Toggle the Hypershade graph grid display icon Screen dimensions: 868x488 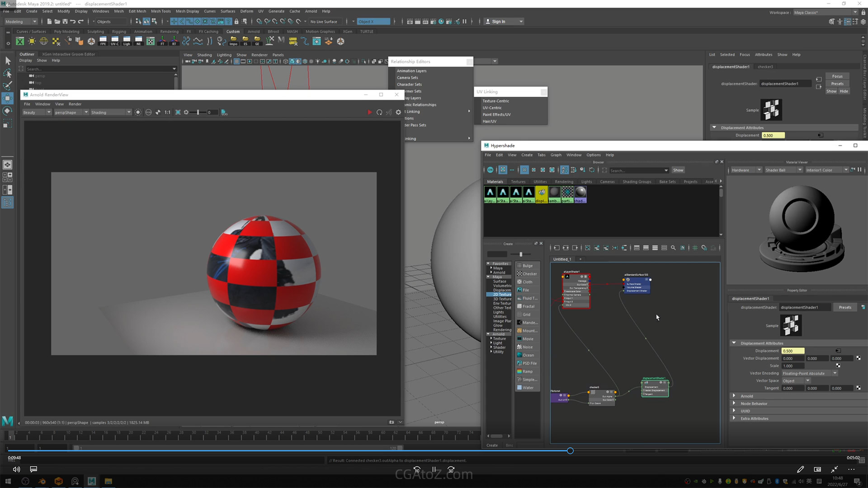coord(695,248)
